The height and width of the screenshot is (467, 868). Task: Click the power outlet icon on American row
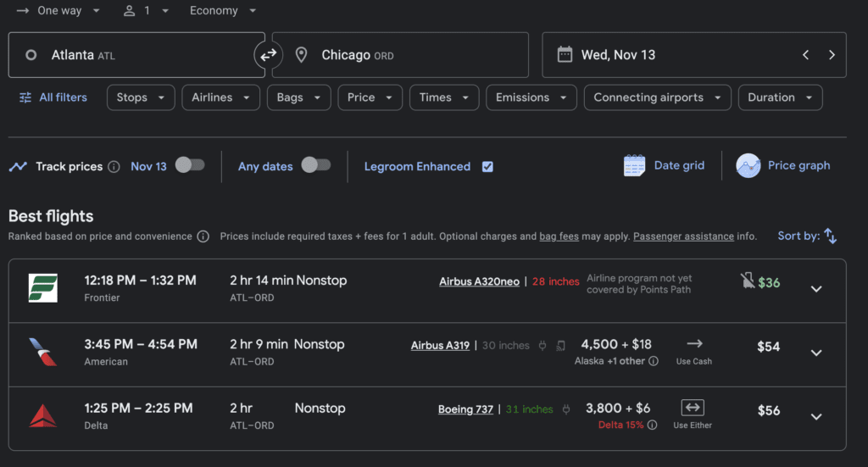click(x=542, y=346)
